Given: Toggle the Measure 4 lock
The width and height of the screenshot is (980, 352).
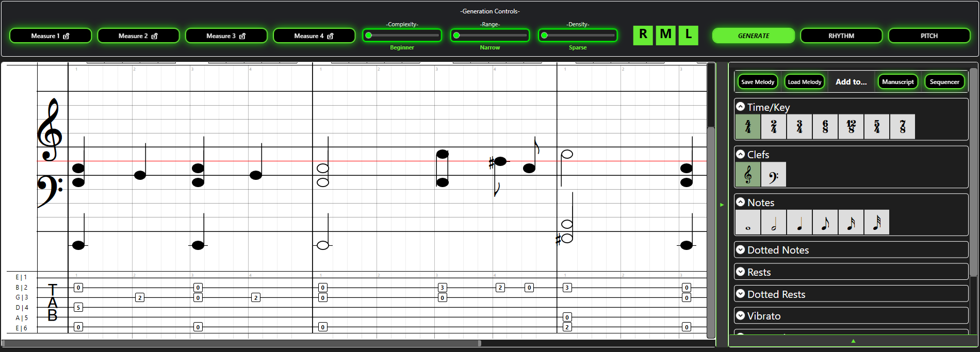Looking at the screenshot, I should pos(314,36).
